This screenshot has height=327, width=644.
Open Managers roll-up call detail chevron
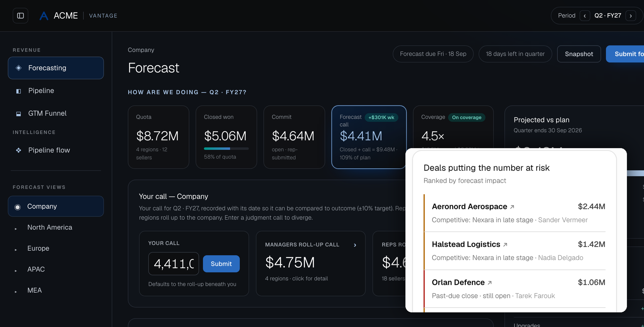click(355, 245)
